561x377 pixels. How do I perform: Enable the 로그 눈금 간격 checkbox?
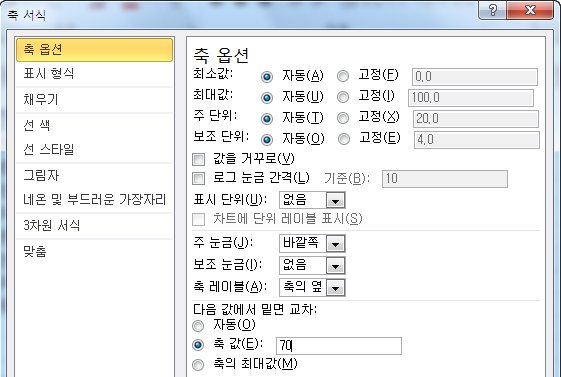(x=199, y=178)
